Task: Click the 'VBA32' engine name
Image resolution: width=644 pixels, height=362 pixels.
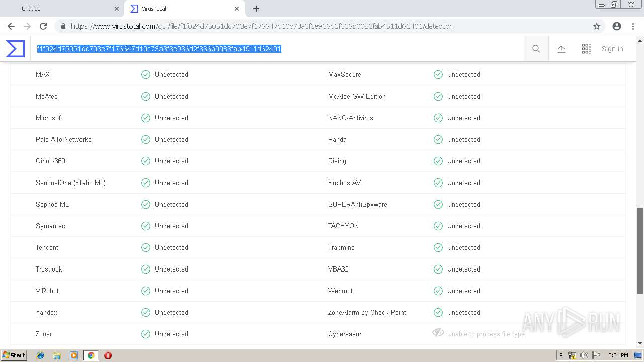Action: [338, 269]
